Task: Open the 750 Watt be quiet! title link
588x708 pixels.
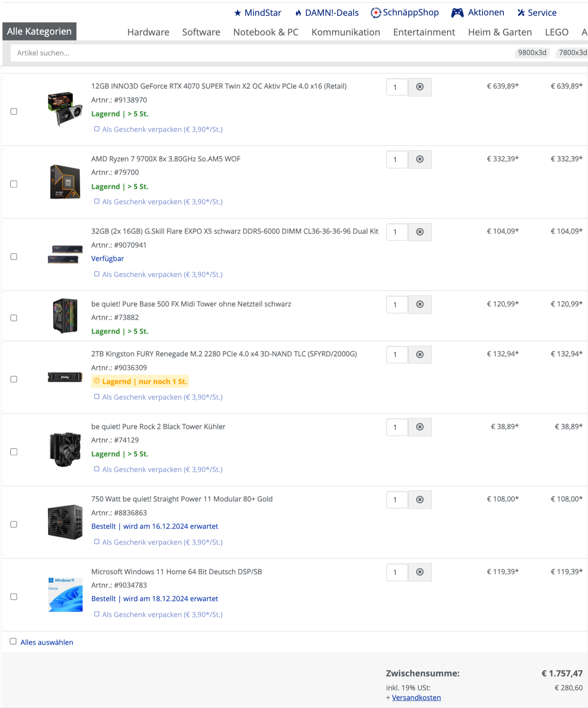Action: pyautogui.click(x=182, y=499)
